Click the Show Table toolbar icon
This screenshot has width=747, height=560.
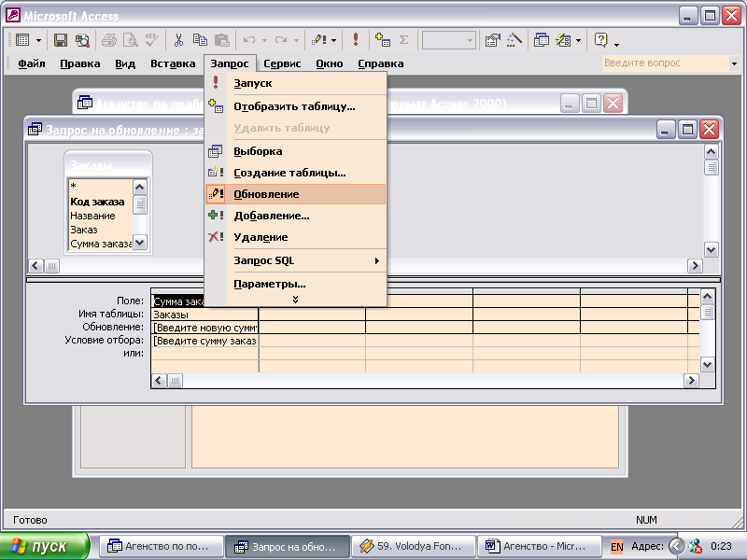(383, 40)
